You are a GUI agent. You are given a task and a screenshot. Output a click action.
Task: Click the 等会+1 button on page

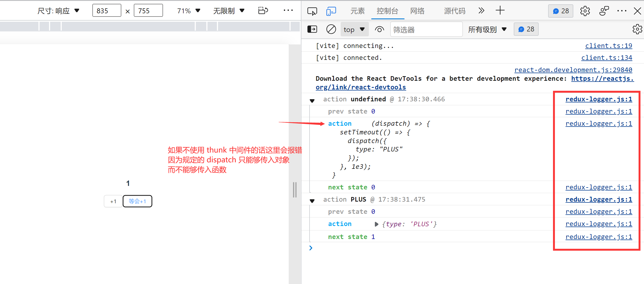pos(137,201)
